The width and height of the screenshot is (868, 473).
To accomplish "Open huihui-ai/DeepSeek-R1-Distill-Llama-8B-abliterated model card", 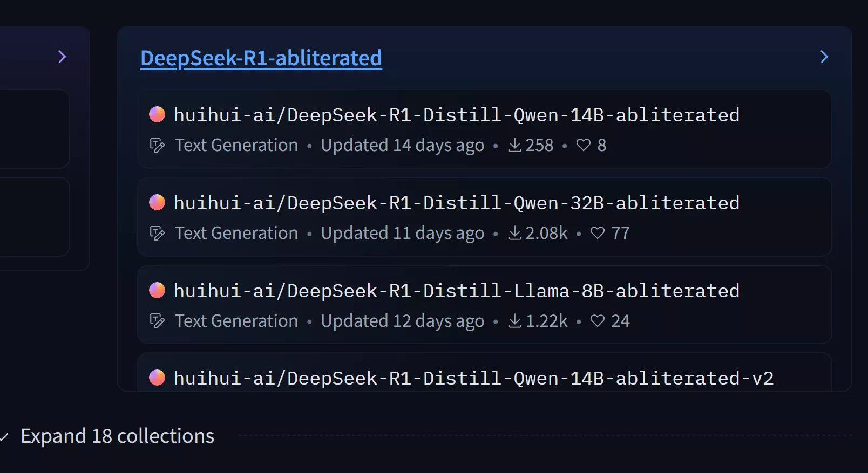I will [456, 290].
